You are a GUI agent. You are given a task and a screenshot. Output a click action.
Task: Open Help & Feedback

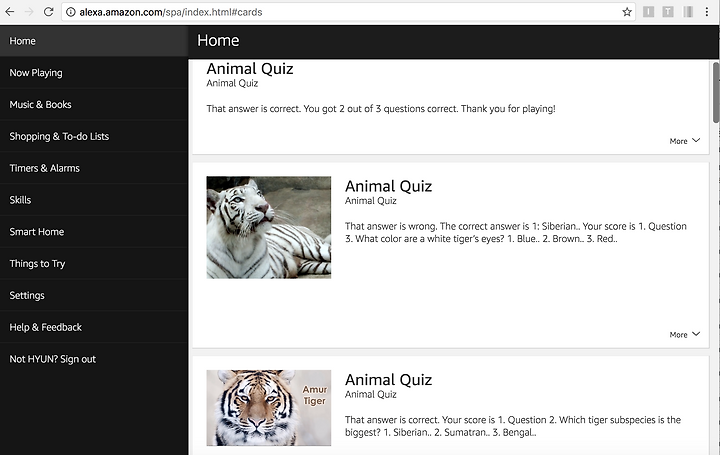pyautogui.click(x=94, y=327)
